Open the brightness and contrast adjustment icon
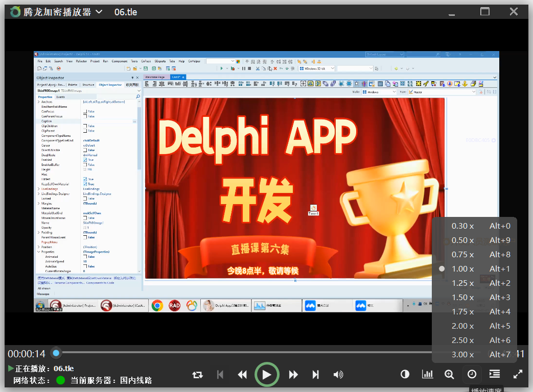Image resolution: width=533 pixels, height=392 pixels. pos(405,374)
